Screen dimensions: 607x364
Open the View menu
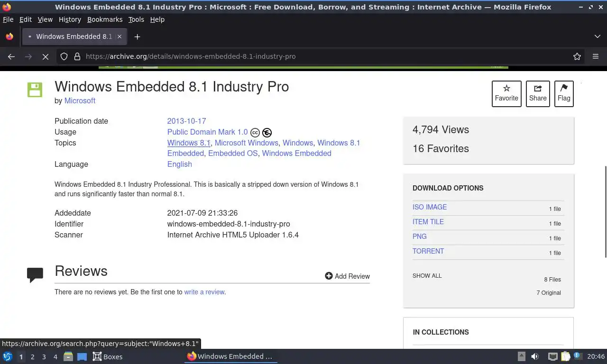45,19
